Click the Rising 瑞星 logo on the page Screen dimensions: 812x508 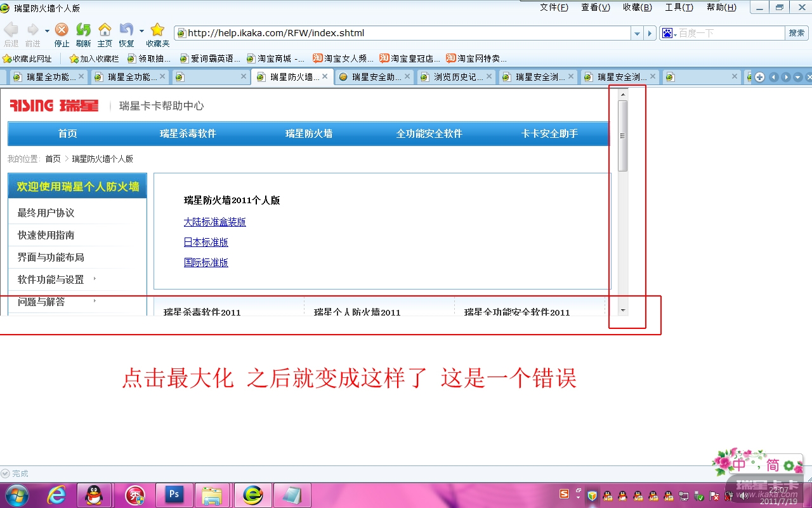(x=54, y=105)
